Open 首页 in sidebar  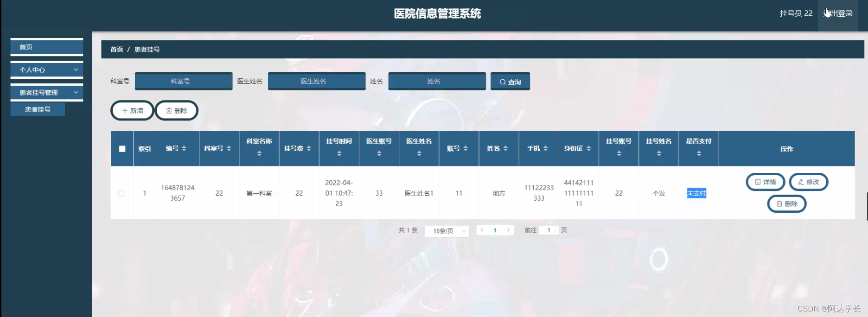(47, 47)
